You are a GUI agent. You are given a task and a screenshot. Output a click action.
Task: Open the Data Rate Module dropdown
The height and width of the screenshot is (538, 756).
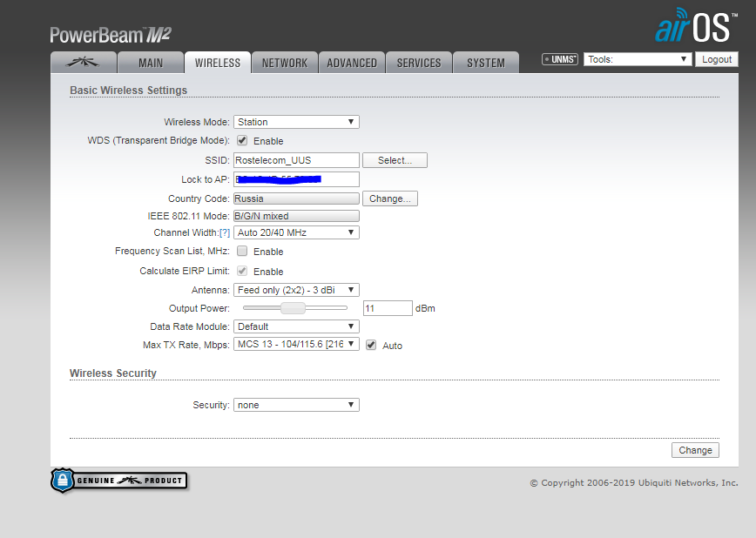[x=296, y=326]
